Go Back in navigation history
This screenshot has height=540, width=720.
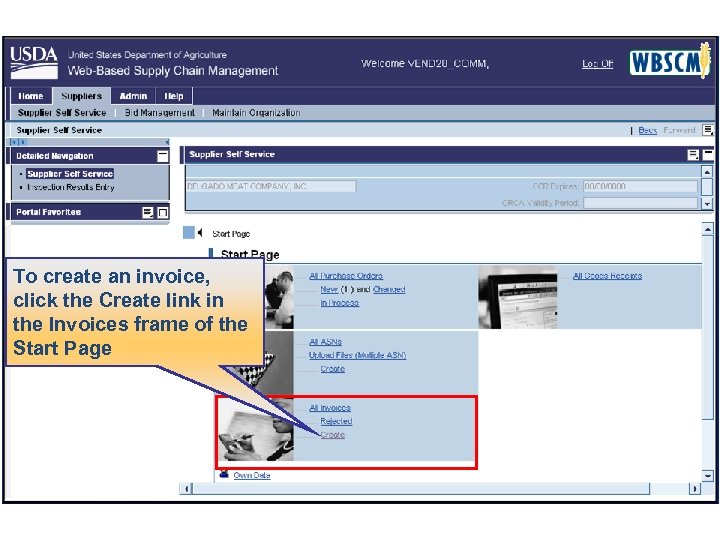click(647, 130)
